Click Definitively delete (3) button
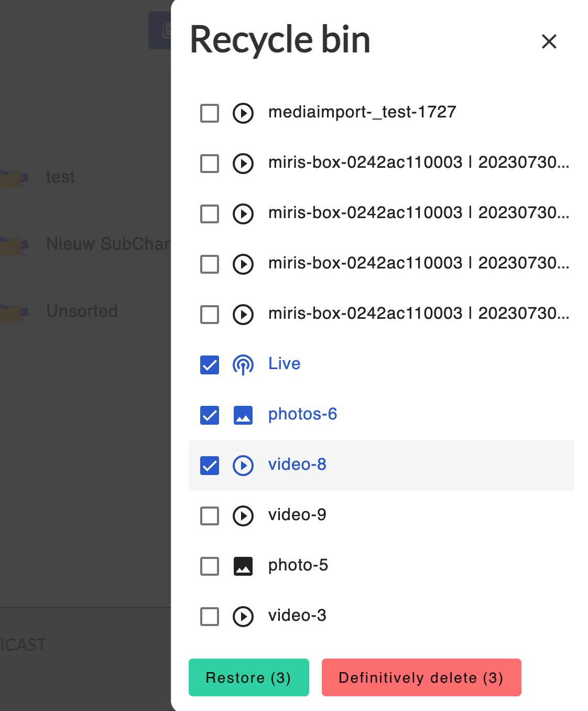Image resolution: width=588 pixels, height=711 pixels. pyautogui.click(x=421, y=677)
